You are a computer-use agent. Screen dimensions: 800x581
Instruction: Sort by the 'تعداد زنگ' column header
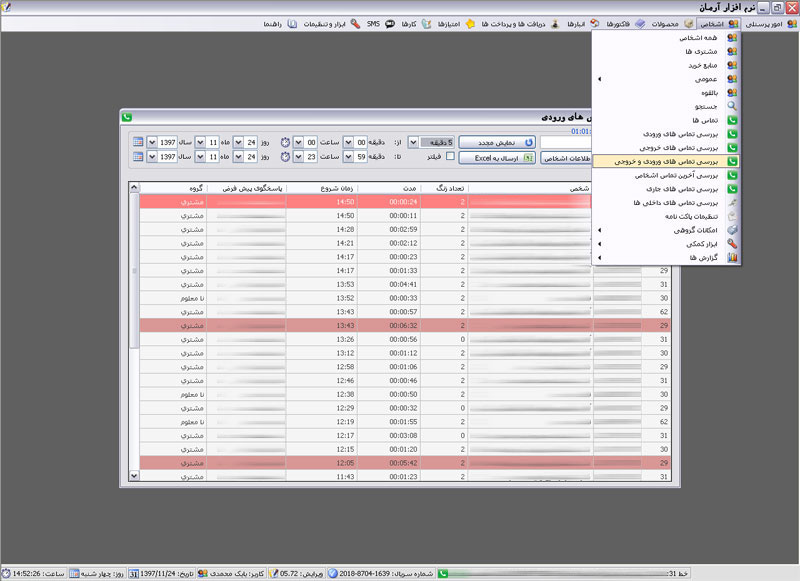pyautogui.click(x=444, y=188)
